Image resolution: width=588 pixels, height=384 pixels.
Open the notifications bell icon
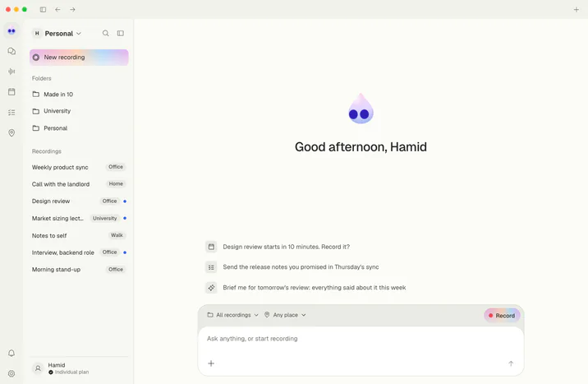coord(11,354)
